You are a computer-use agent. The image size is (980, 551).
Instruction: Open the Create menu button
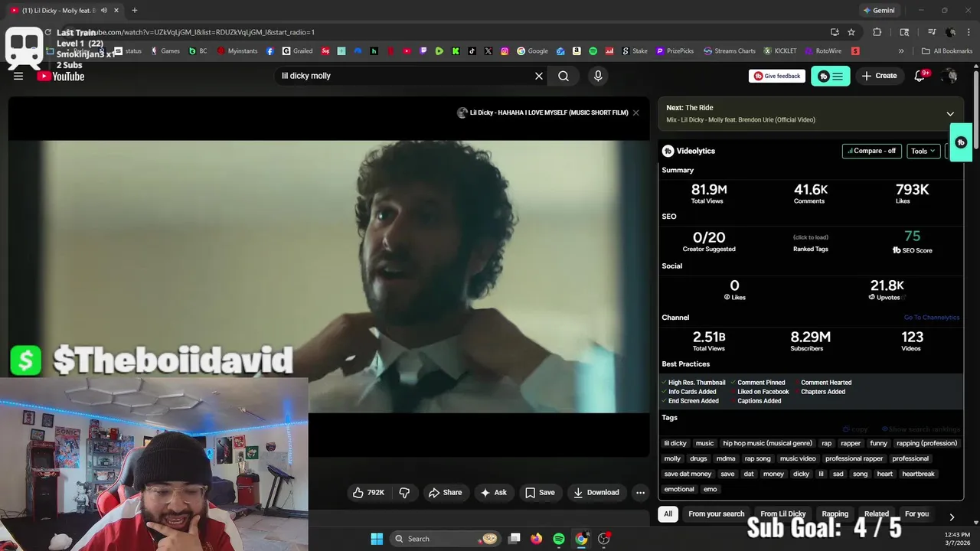[879, 76]
